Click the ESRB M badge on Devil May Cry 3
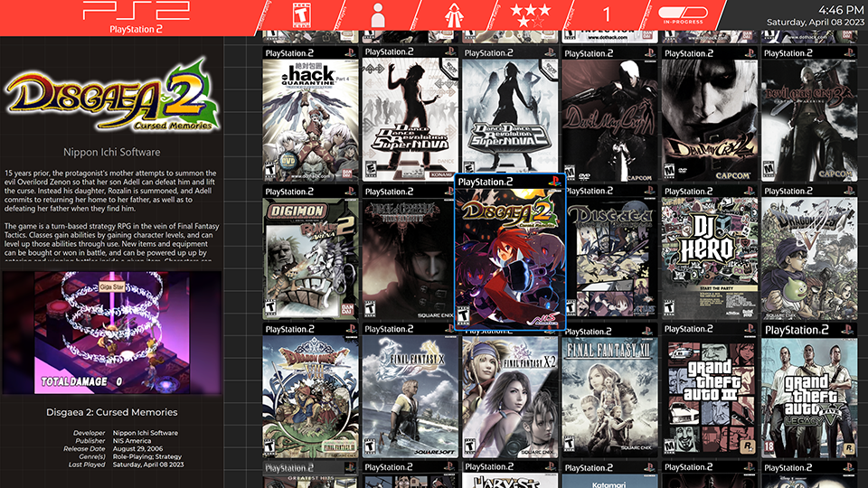The height and width of the screenshot is (488, 868). (769, 169)
